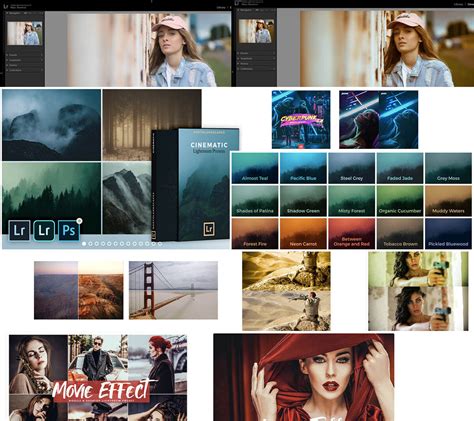Viewport: 474px width, 421px height.
Task: Select the Shadow Green swatch
Action: [x=303, y=201]
